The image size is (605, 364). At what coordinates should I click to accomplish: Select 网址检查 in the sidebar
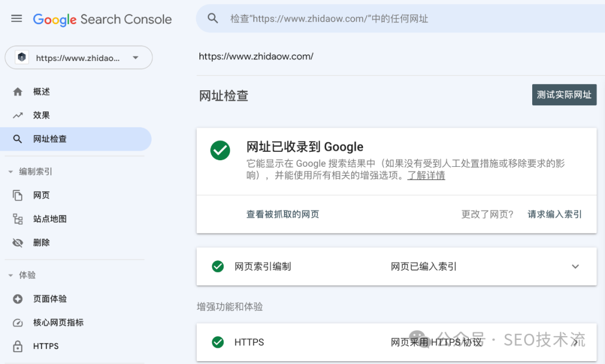click(50, 139)
